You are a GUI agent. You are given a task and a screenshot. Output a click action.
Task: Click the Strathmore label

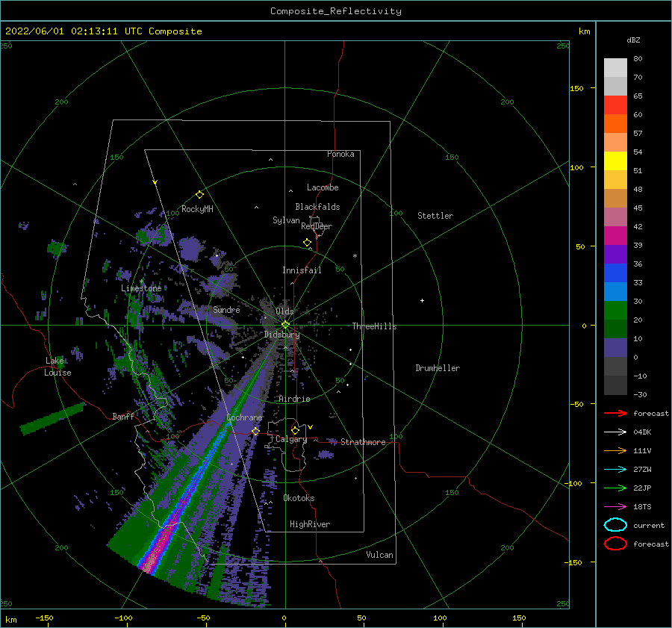pyautogui.click(x=363, y=442)
